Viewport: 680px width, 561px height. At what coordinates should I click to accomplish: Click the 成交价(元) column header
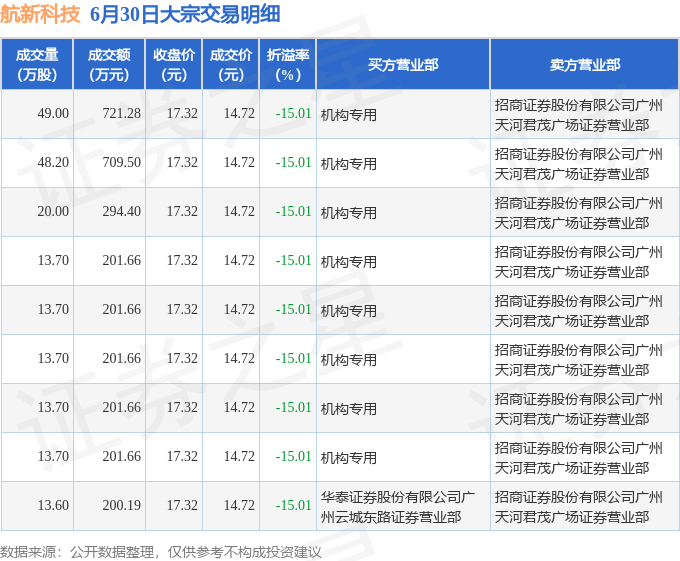coord(231,64)
